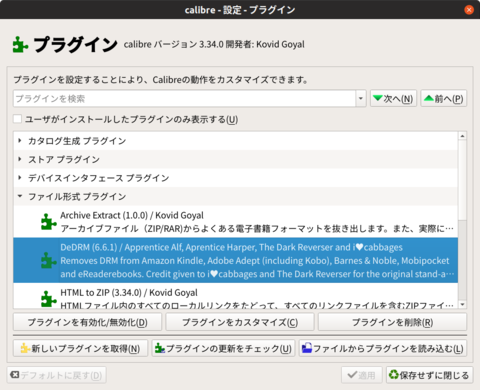
Task: Click the checkmark icon on 適用 button
Action: 352,375
